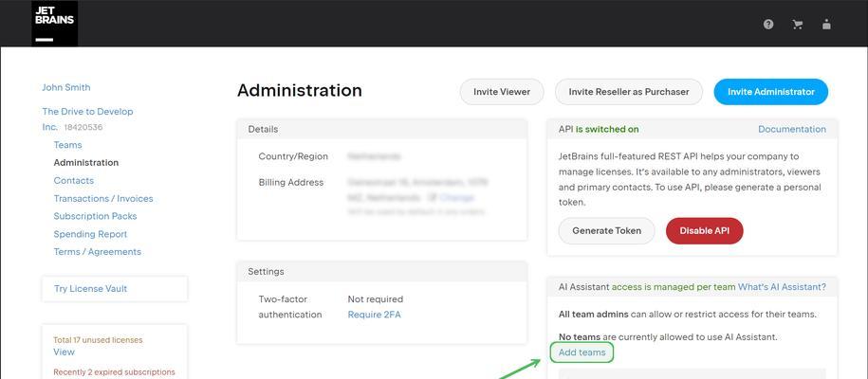Viewport: 868px width, 379px height.
Task: Open the API Documentation link
Action: pyautogui.click(x=792, y=129)
